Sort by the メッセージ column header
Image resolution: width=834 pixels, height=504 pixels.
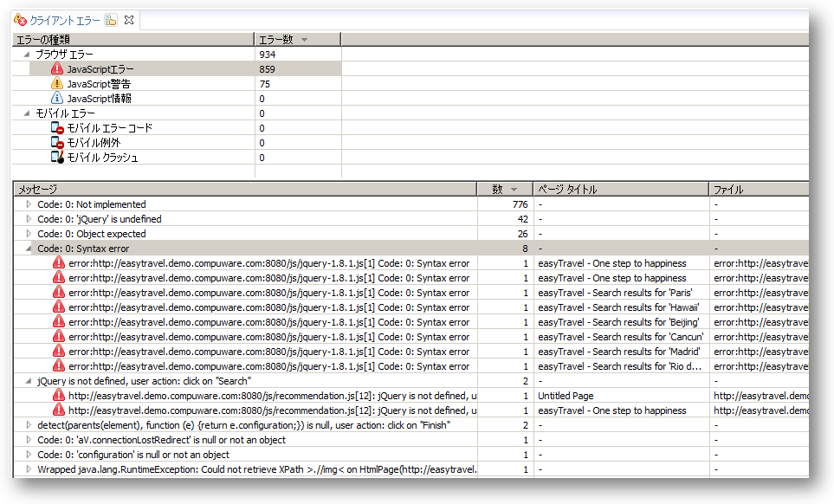click(245, 190)
